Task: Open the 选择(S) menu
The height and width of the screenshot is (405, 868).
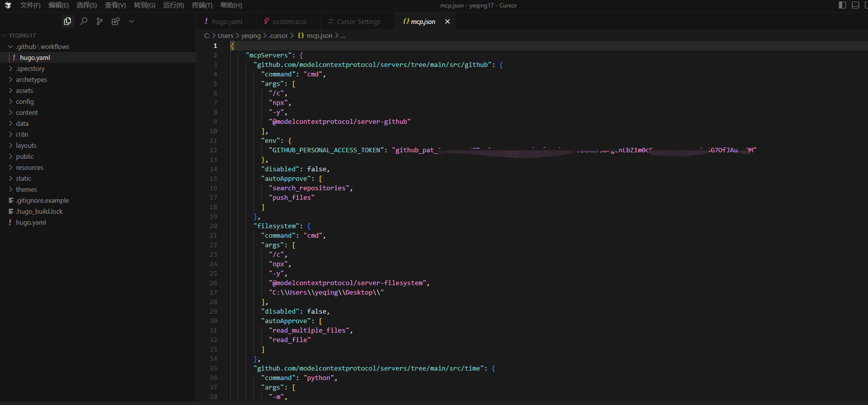Action: click(x=87, y=5)
